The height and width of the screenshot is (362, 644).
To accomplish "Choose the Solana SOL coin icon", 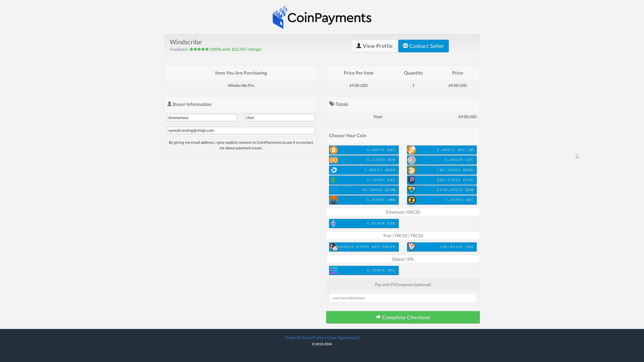I will click(x=334, y=270).
